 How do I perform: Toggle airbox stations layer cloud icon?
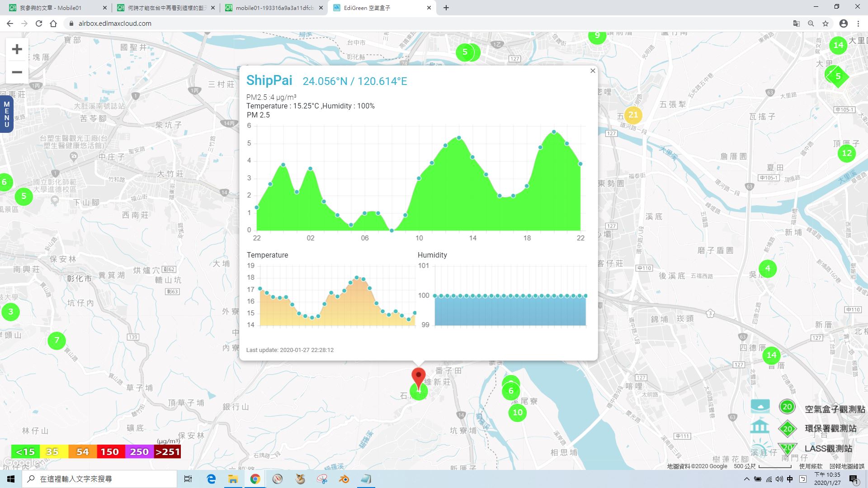tap(760, 407)
